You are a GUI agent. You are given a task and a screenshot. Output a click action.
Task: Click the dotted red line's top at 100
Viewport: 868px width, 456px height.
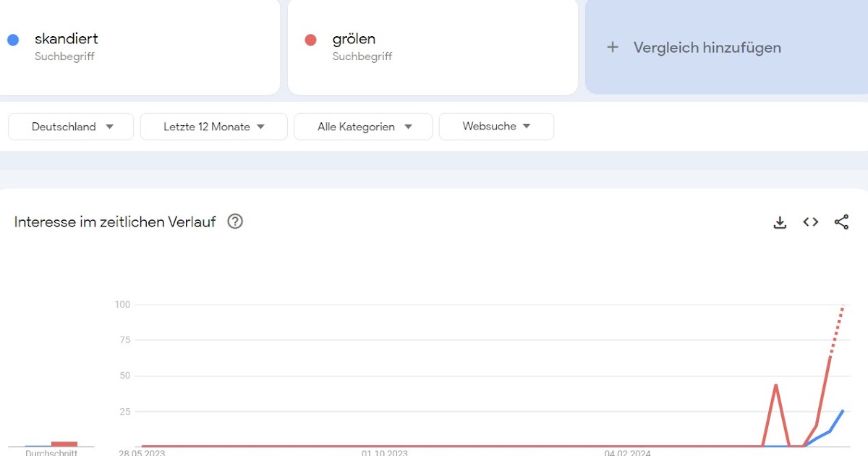pyautogui.click(x=843, y=305)
